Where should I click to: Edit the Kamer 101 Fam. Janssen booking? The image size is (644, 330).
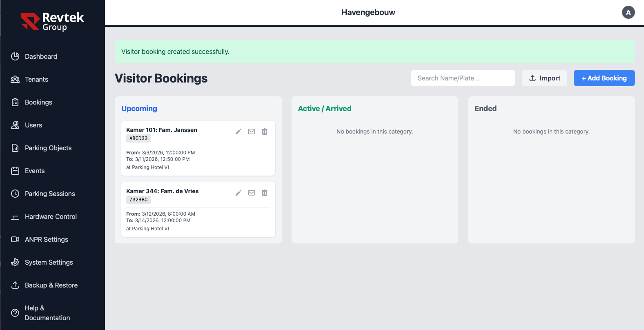(238, 132)
